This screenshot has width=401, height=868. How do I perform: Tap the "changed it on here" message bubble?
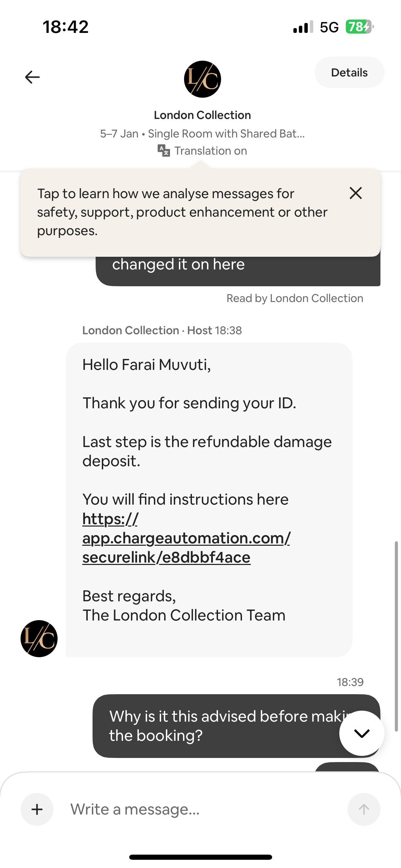238,271
